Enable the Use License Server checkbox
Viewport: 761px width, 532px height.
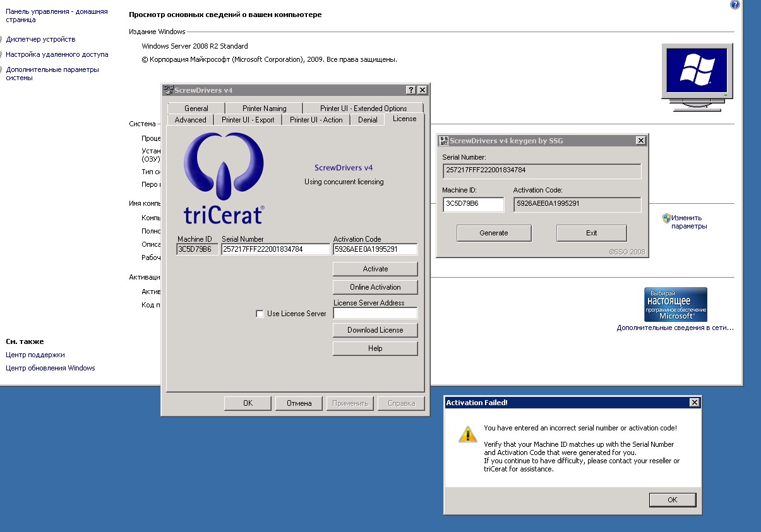[x=260, y=314]
